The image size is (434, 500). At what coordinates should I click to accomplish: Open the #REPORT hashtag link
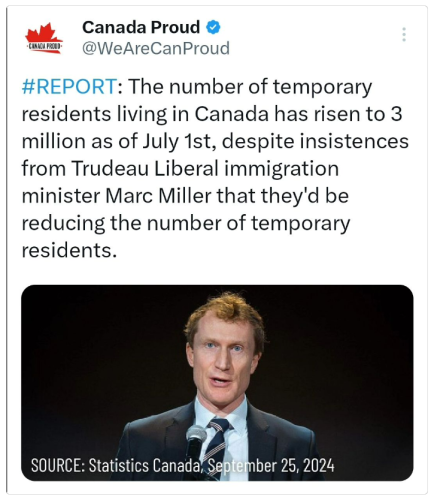coord(69,87)
